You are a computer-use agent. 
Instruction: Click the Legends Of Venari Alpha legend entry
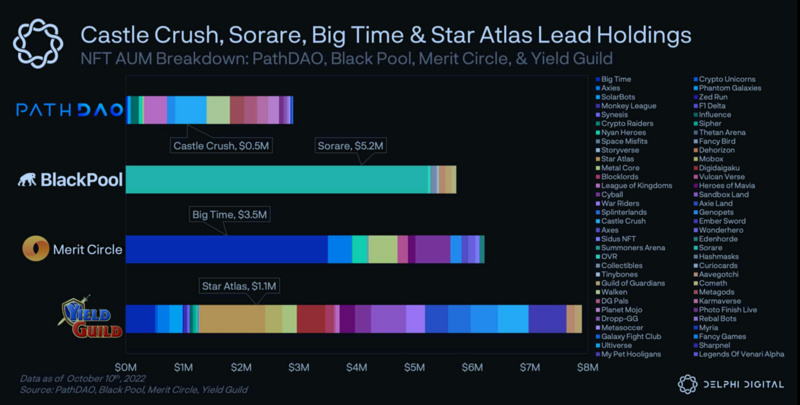[x=741, y=354]
